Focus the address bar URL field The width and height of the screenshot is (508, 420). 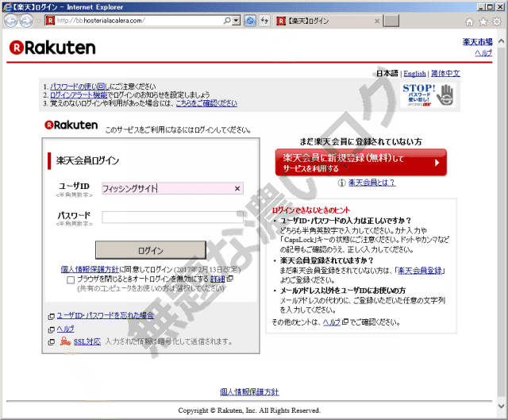pyautogui.click(x=139, y=21)
